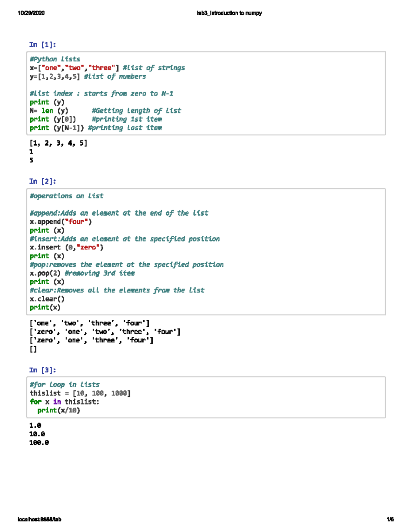
Task: Click the x.append("four") line
Action: 61,222
